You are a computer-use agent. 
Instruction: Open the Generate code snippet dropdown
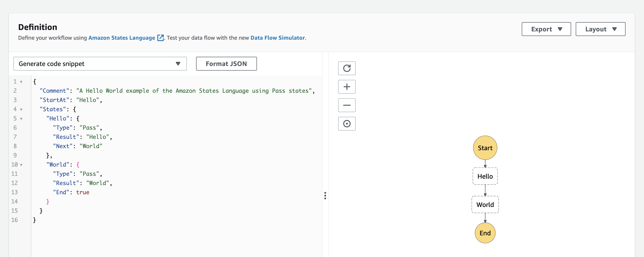[x=100, y=64]
